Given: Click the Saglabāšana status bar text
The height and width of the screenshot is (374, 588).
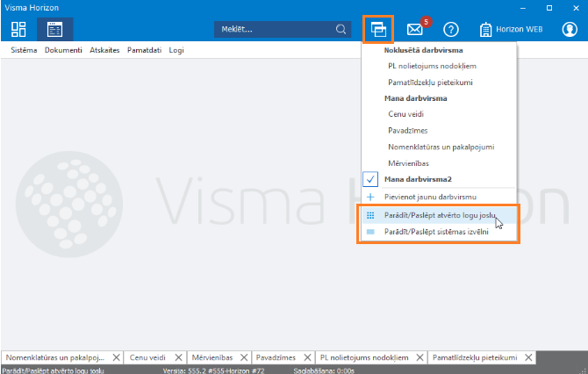Looking at the screenshot, I should (324, 370).
